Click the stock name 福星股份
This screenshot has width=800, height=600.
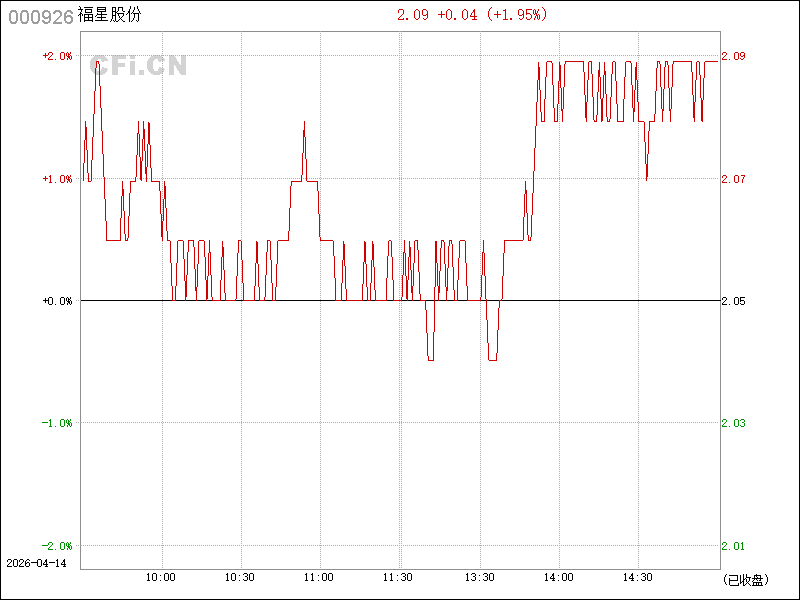coord(109,16)
